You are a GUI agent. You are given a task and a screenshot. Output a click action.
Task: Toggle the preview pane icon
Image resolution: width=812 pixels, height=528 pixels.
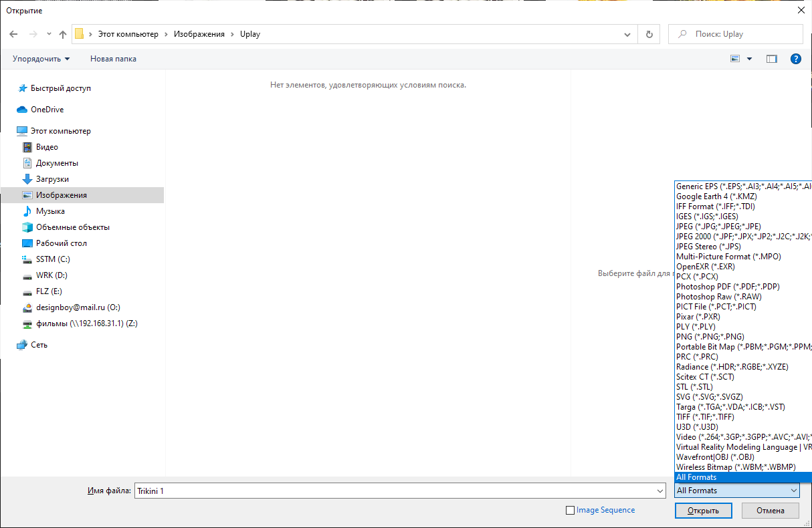tap(772, 59)
